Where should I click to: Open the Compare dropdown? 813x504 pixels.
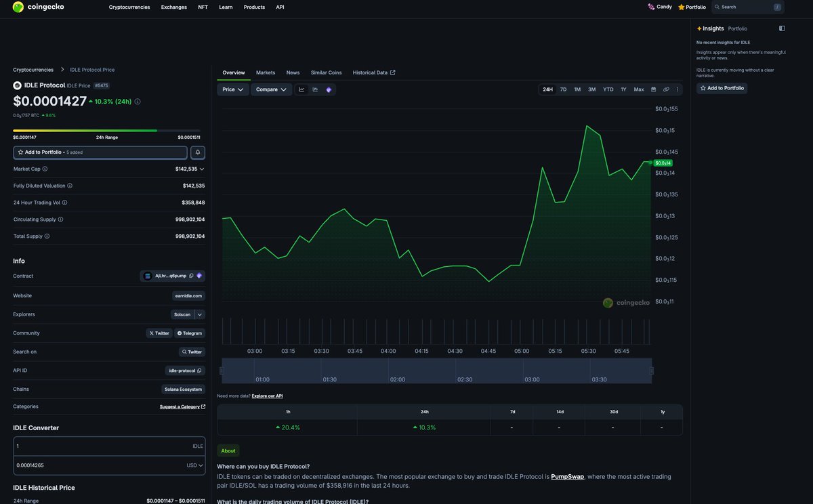click(x=271, y=89)
